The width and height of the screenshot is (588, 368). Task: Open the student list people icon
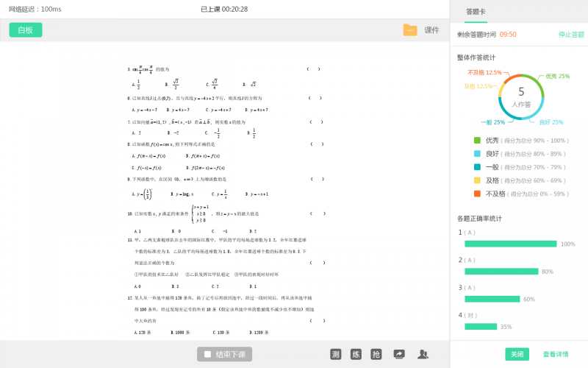[423, 354]
